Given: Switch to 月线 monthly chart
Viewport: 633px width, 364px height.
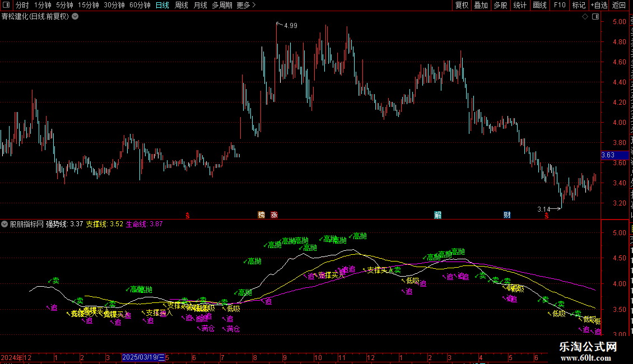Looking at the screenshot, I should coord(200,5).
